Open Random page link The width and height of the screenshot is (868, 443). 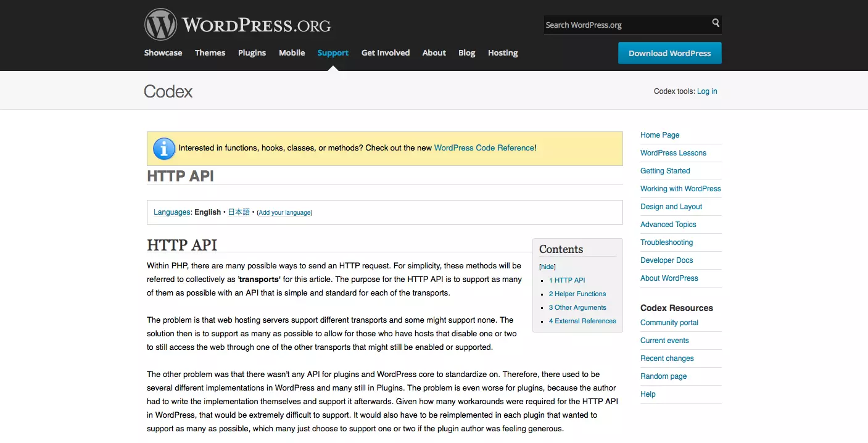coord(663,376)
